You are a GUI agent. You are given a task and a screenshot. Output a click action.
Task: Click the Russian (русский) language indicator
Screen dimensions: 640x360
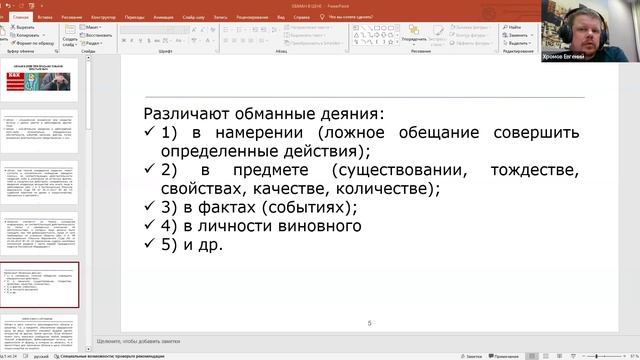click(41, 356)
